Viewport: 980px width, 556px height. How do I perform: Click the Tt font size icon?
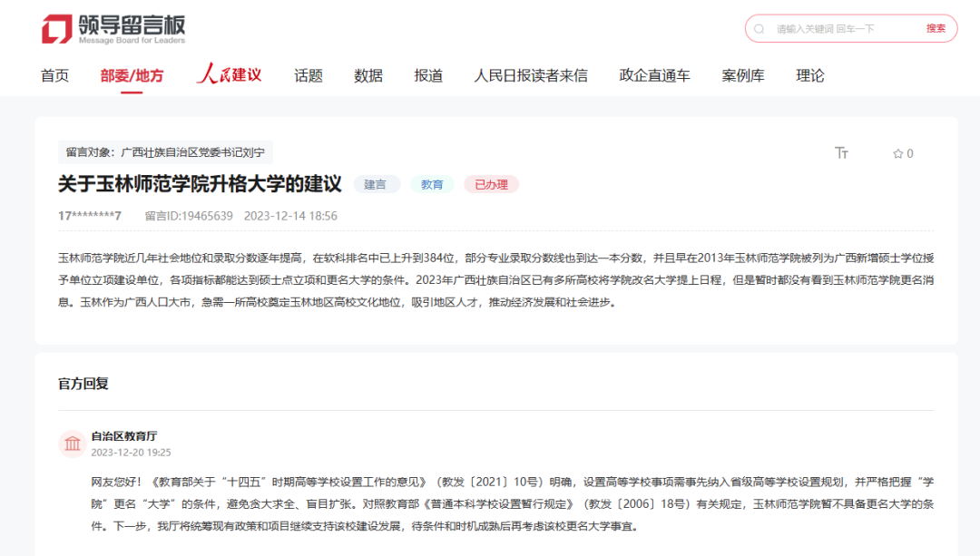click(x=842, y=153)
